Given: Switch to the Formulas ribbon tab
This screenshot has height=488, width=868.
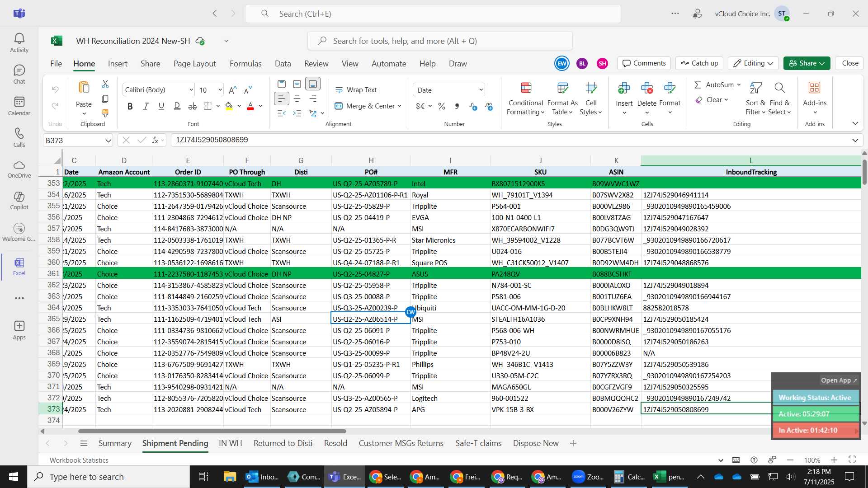Looking at the screenshot, I should (245, 64).
